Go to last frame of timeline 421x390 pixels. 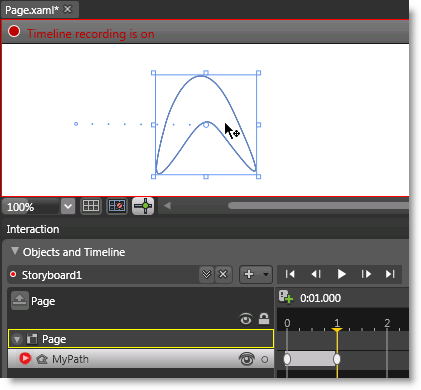[390, 274]
